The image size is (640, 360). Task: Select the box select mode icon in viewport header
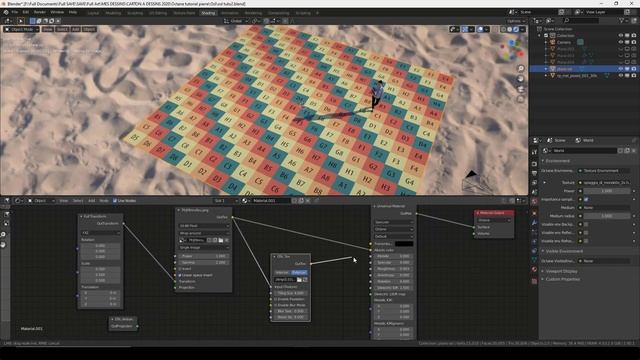[x=33, y=21]
